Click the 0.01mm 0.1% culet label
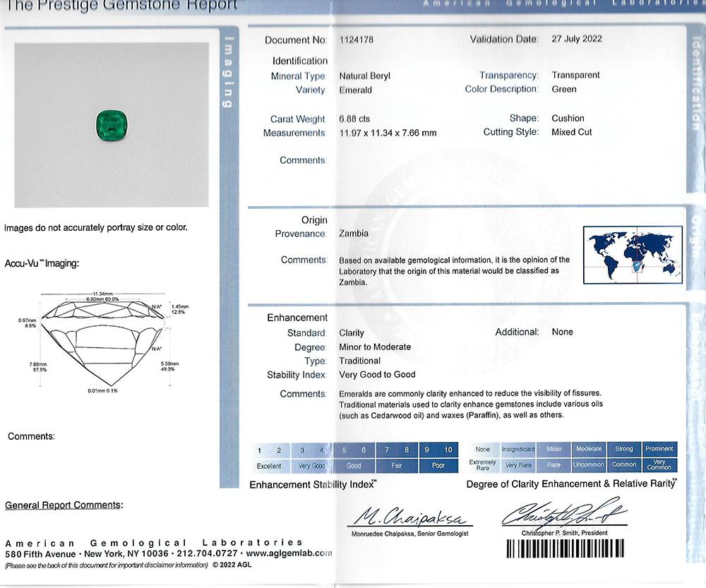Image resolution: width=706 pixels, height=588 pixels. [102, 391]
